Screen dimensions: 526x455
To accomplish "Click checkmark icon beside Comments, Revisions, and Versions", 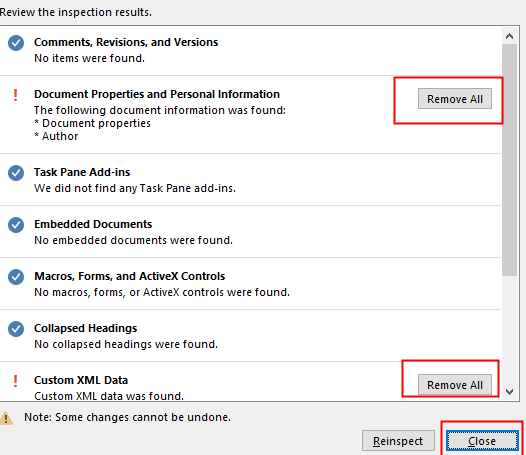I will point(16,43).
